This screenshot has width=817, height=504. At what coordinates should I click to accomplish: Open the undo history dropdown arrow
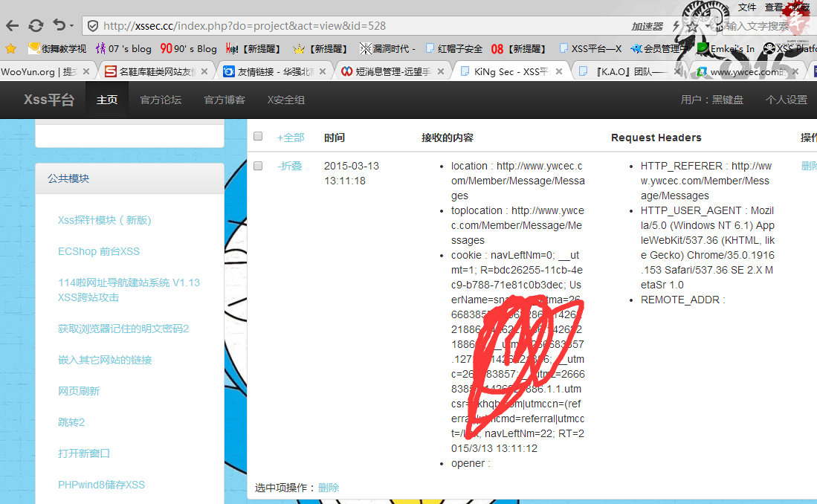click(71, 25)
